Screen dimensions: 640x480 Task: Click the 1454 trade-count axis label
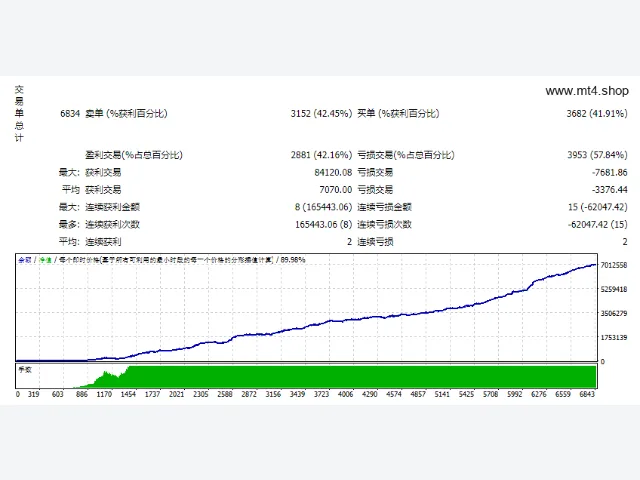coord(128,394)
